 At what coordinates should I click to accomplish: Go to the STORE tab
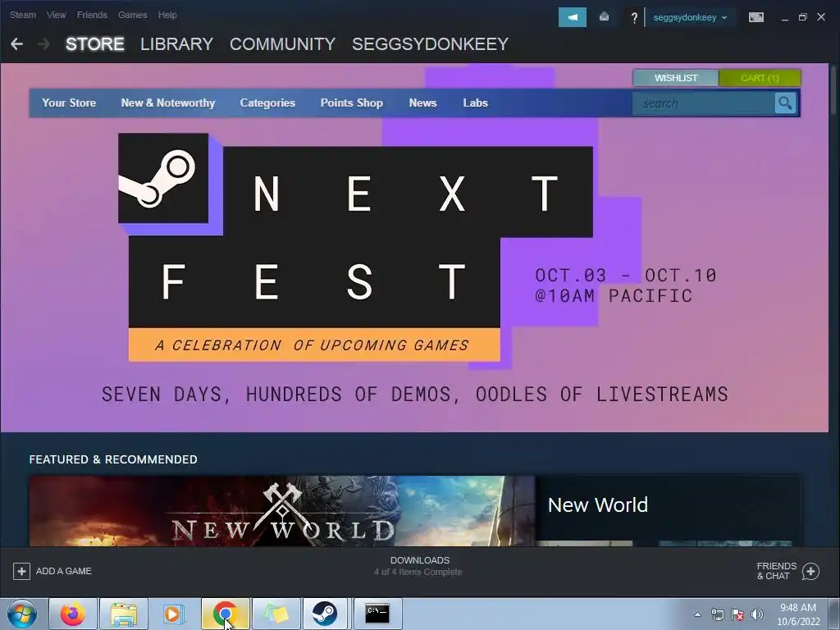pyautogui.click(x=95, y=44)
